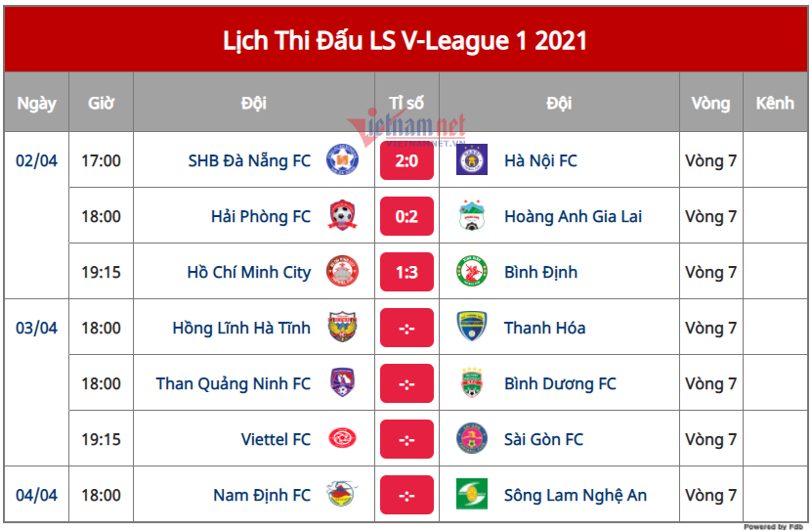Click the SHB Đà Nẵng FC club logo
The width and height of the screenshot is (812, 532).
pos(342,160)
